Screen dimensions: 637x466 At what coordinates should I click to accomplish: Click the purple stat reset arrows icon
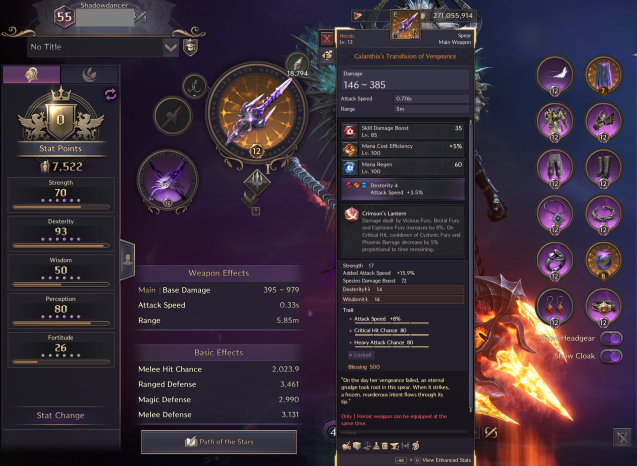coord(110,94)
